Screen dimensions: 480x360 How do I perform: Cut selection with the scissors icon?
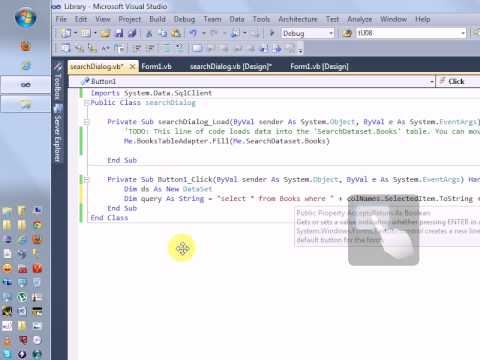pos(149,33)
